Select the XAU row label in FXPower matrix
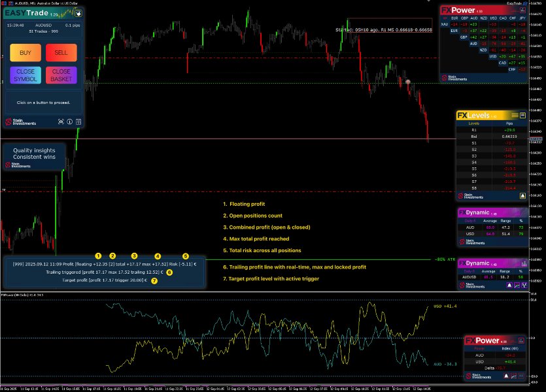 445,24
